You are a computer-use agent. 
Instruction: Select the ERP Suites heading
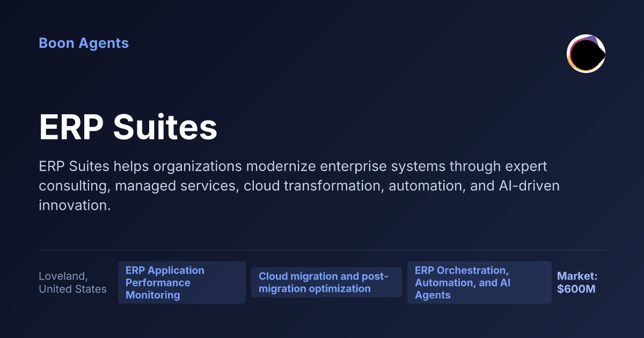tap(128, 128)
